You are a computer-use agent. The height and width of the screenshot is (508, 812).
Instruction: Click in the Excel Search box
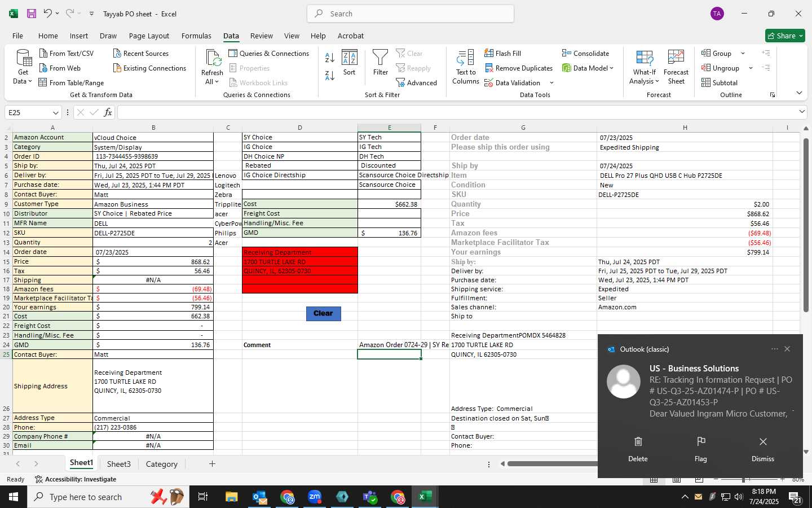[411, 14]
